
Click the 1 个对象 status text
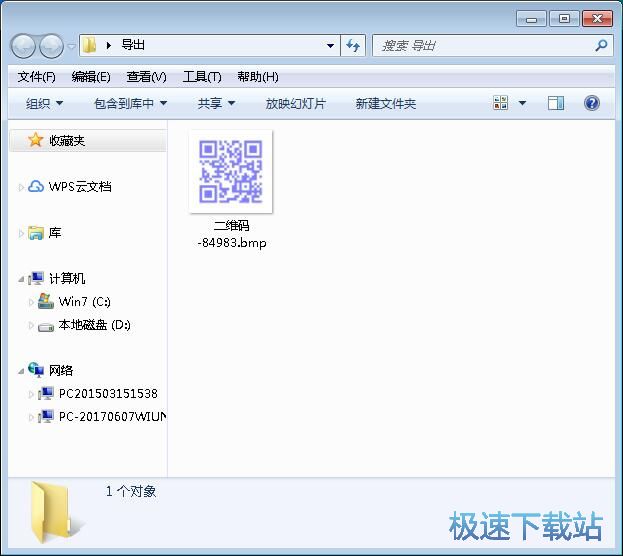pyautogui.click(x=131, y=491)
